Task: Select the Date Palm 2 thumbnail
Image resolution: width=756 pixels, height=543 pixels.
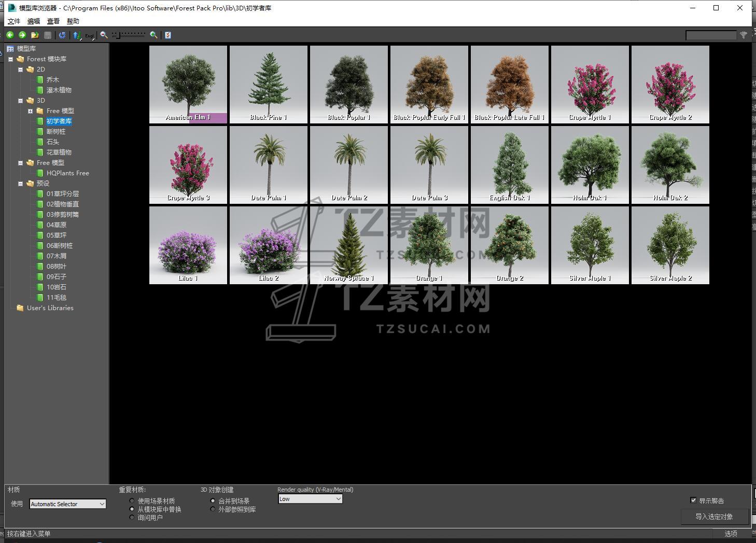Action: 349,165
